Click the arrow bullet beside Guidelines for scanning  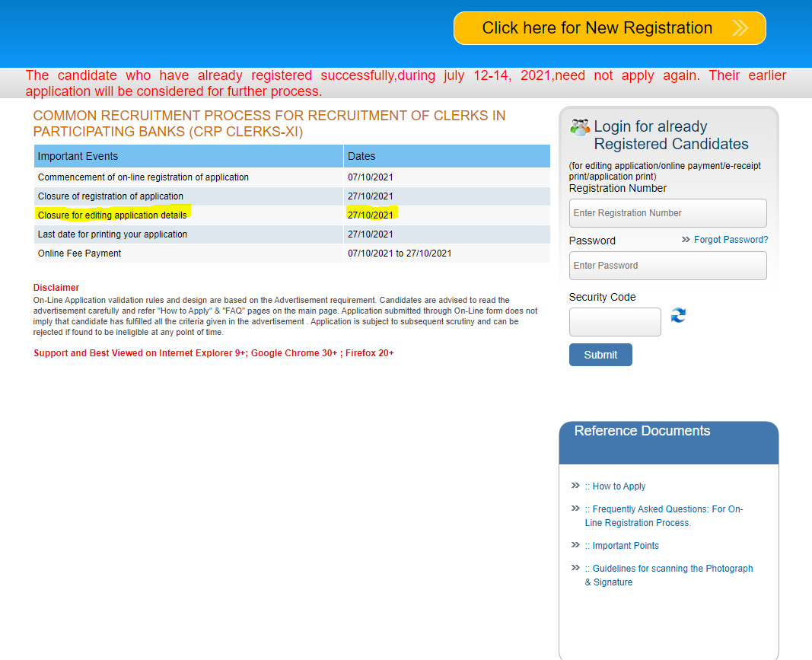[x=575, y=568]
